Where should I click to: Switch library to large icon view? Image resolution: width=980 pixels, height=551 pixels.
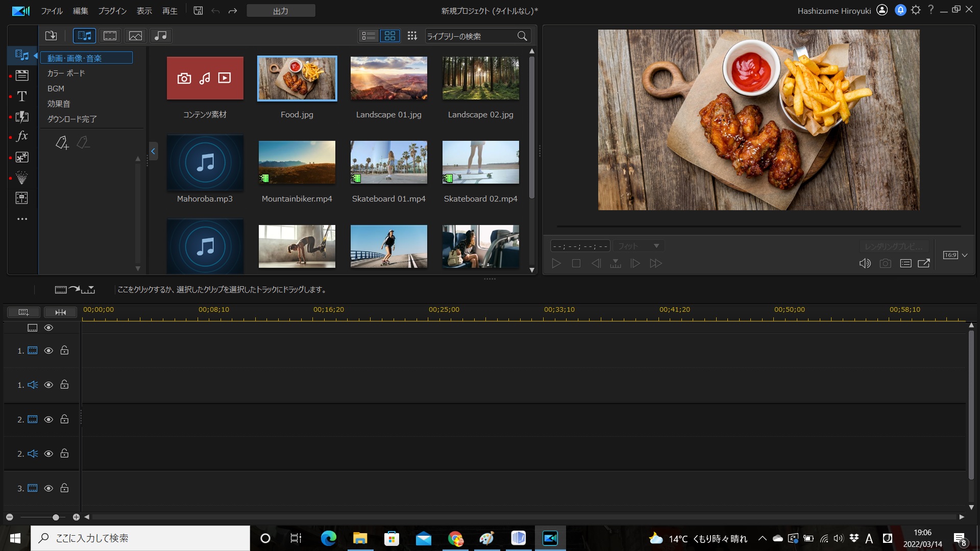pyautogui.click(x=390, y=36)
